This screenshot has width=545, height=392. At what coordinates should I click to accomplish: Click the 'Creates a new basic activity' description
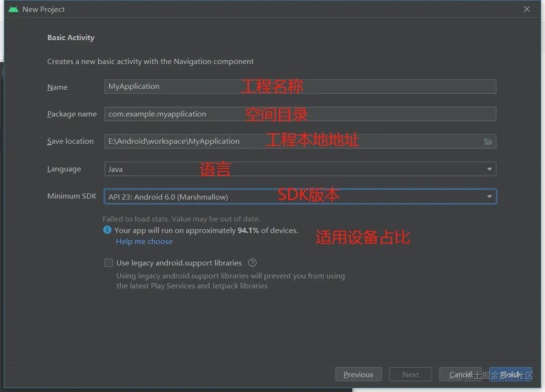coord(150,62)
